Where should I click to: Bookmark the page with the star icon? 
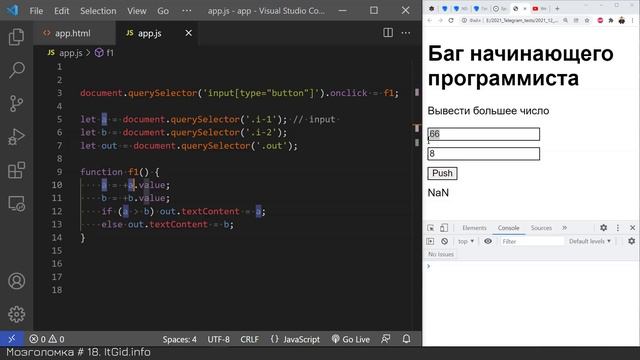[x=587, y=20]
